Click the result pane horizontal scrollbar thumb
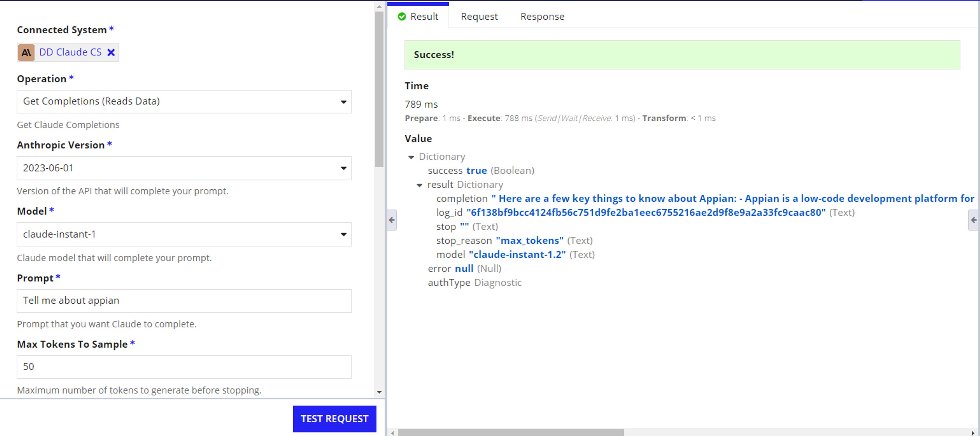Screen dimensions: 980x436 pos(511,433)
